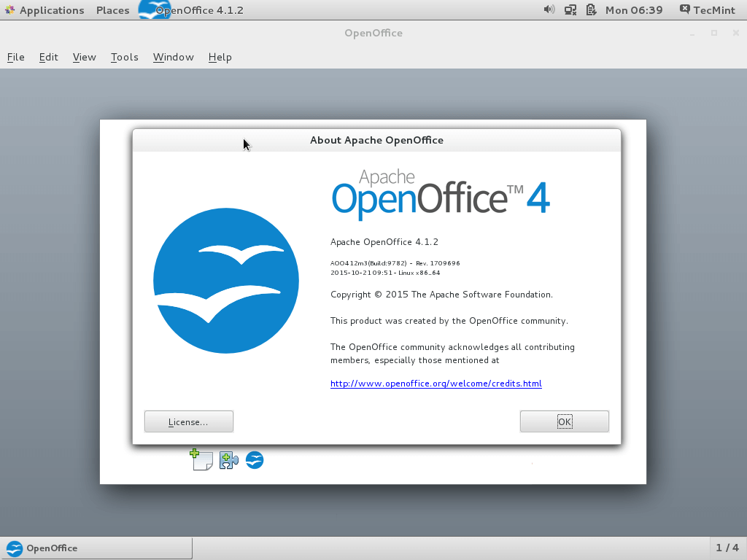747x560 pixels.
Task: Click the volume speaker icon in top panel
Action: coord(549,10)
